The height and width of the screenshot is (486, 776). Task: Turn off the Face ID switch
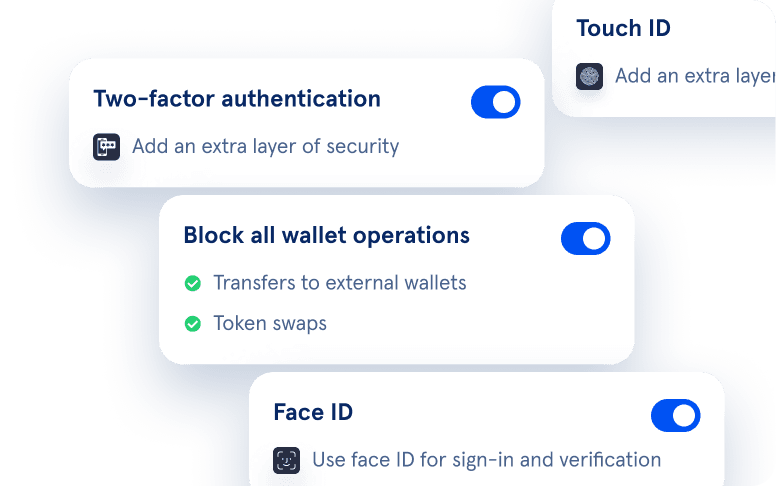tap(676, 416)
